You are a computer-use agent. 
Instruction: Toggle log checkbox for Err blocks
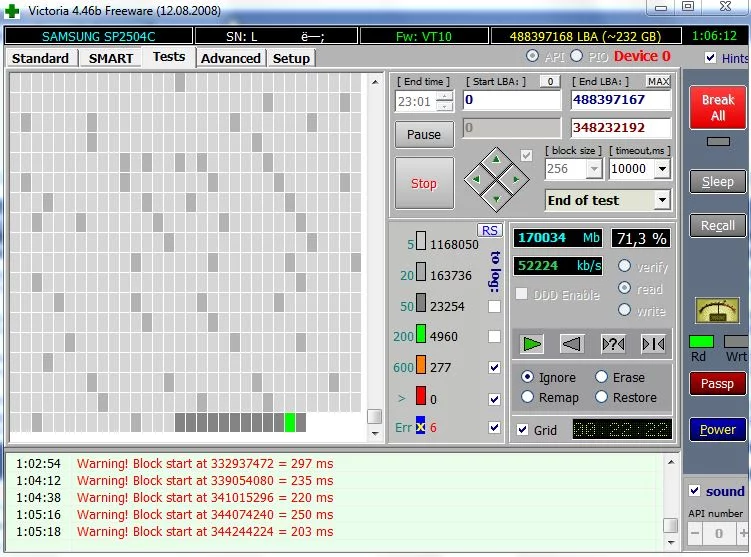(x=494, y=427)
